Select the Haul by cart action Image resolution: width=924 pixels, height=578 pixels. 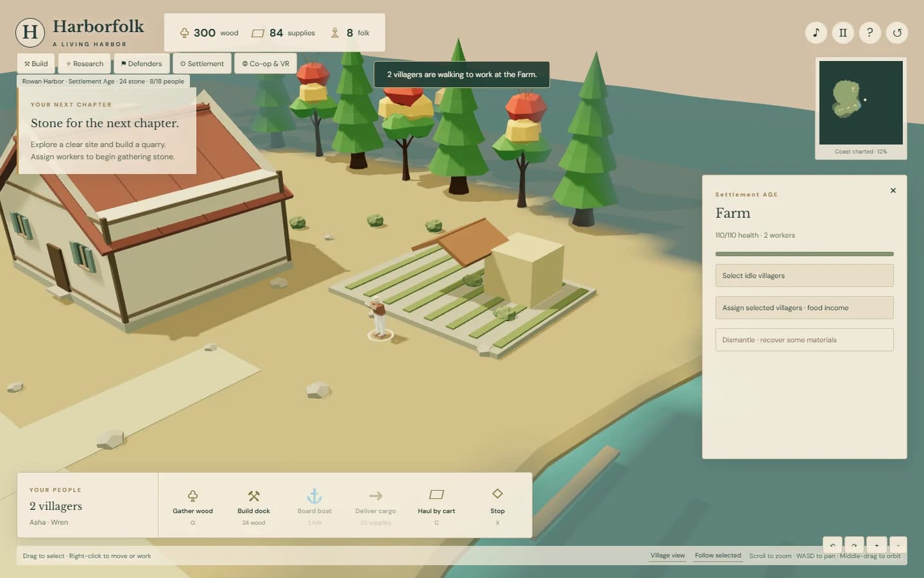click(436, 507)
